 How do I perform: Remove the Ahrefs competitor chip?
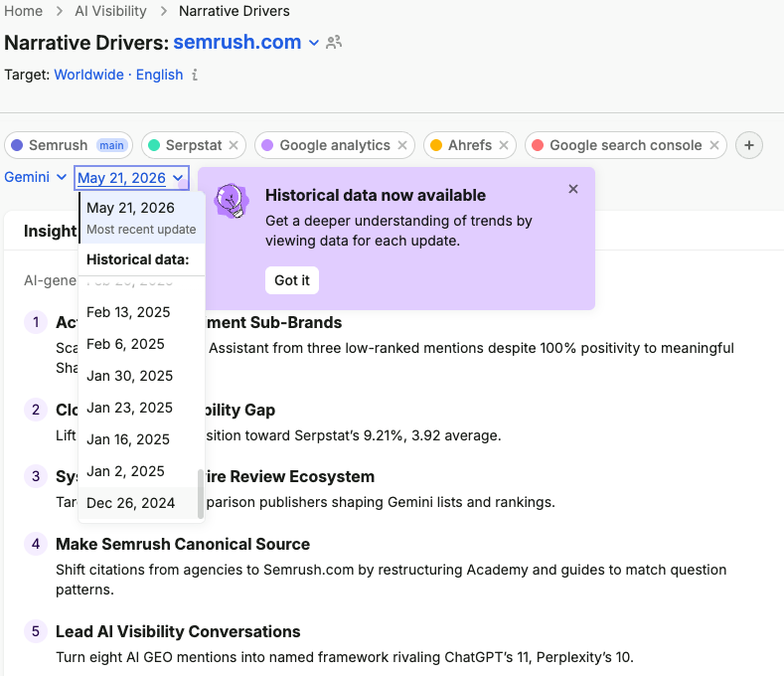(x=504, y=145)
